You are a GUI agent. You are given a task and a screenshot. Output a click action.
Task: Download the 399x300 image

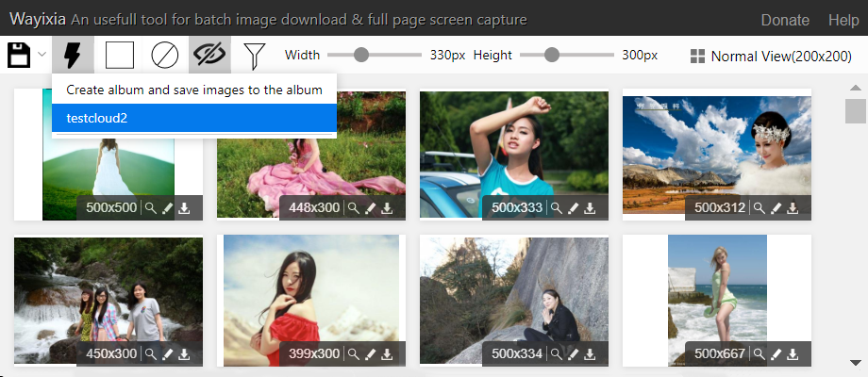click(388, 353)
